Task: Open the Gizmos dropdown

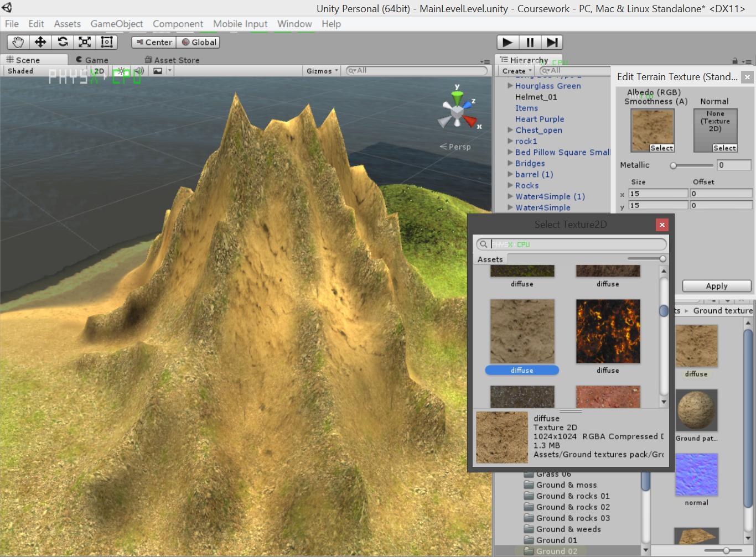Action: click(322, 71)
